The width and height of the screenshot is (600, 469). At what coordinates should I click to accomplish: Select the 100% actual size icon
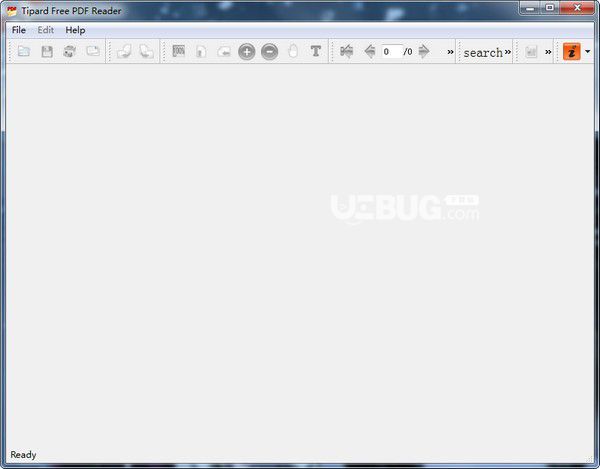[178, 51]
